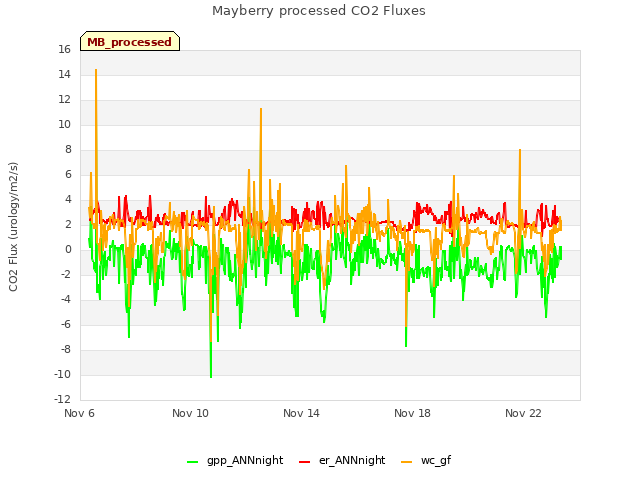Click the tallest orange wc_gf spike near 14
This screenshot has width=640, height=480.
click(x=96, y=70)
